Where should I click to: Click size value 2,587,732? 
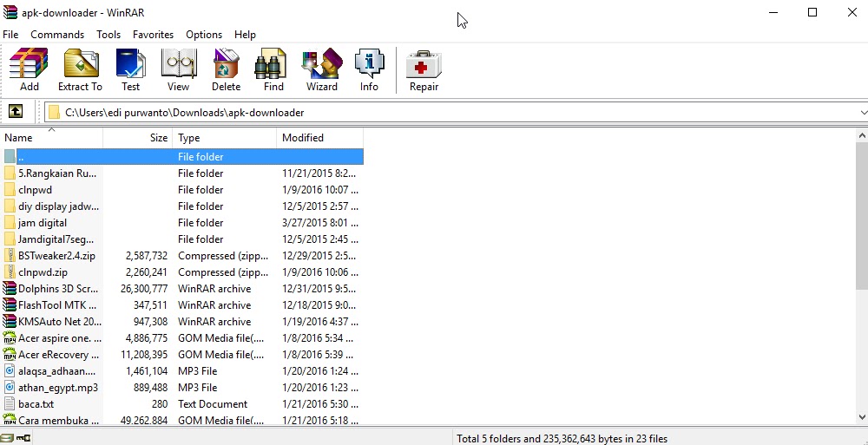click(x=147, y=256)
